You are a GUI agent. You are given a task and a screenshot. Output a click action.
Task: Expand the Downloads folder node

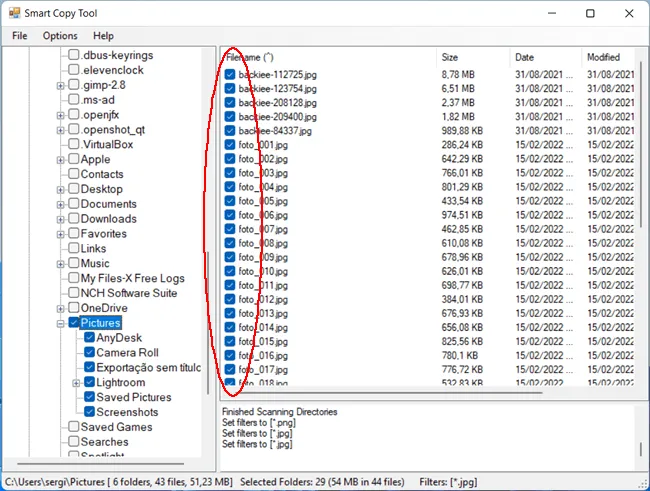(x=61, y=220)
